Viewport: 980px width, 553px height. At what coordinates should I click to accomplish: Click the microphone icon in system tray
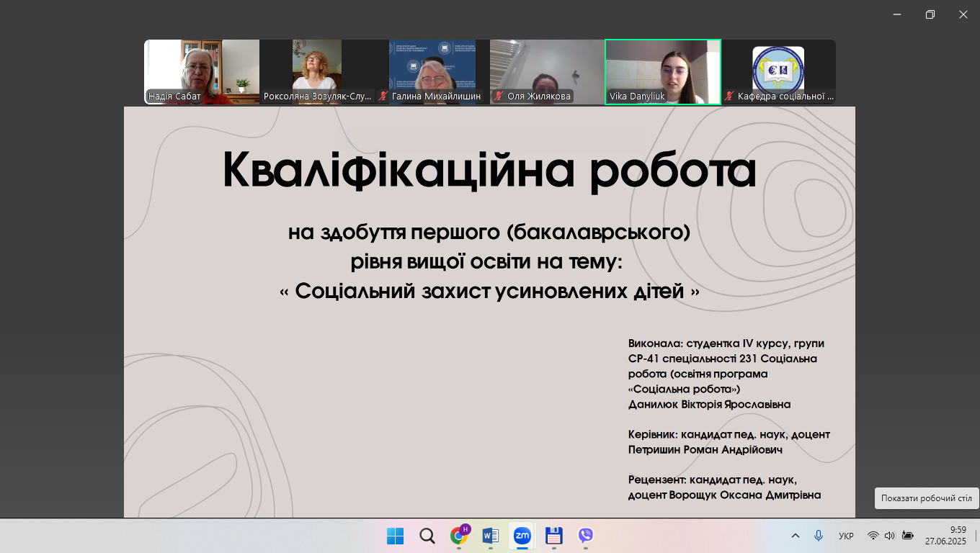pyautogui.click(x=819, y=536)
